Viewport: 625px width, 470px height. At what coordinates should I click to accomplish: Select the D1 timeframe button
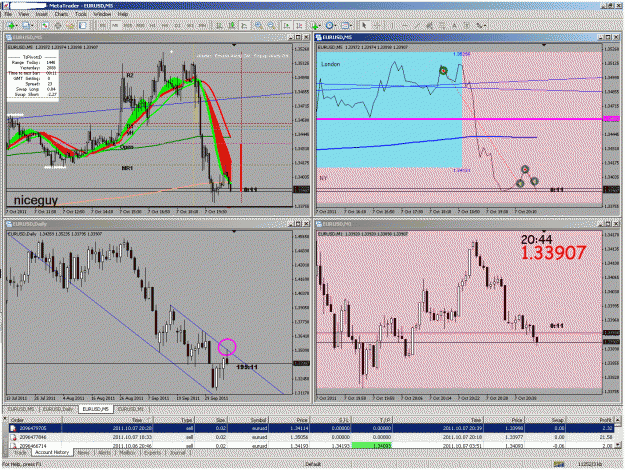coord(177,26)
